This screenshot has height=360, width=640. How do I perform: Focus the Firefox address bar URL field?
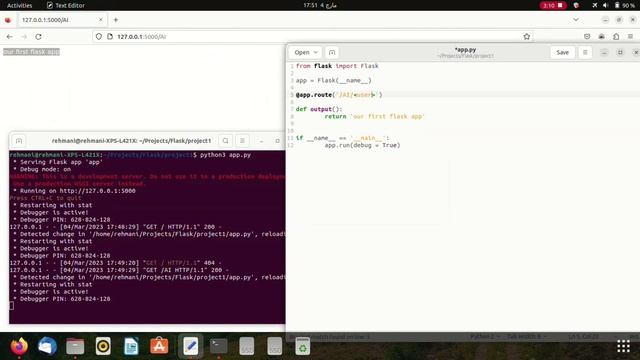(314, 37)
